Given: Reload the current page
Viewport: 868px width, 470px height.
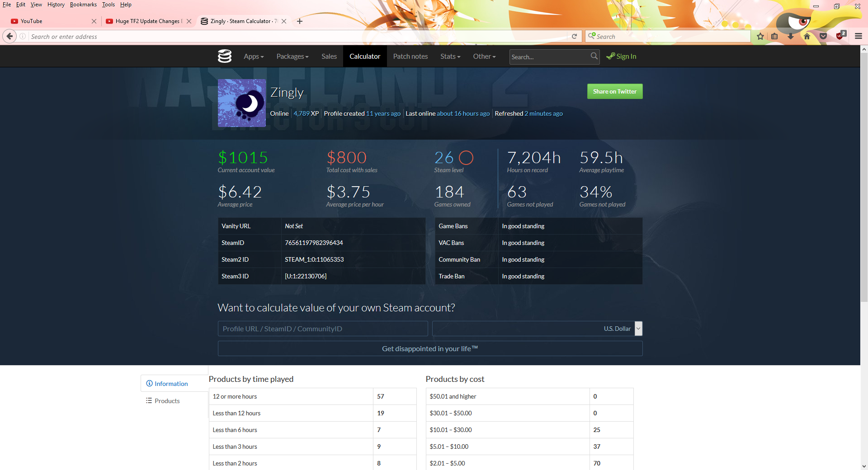Looking at the screenshot, I should [x=574, y=37].
